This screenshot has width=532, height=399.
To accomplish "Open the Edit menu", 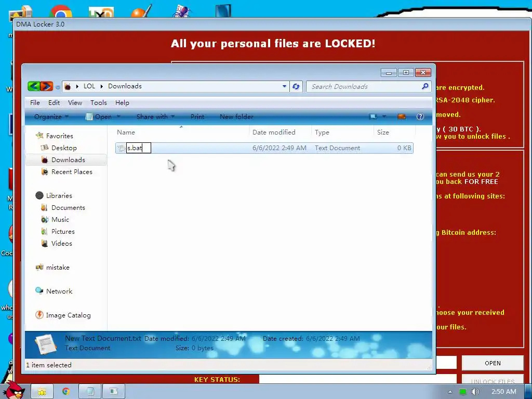I will tap(54, 103).
